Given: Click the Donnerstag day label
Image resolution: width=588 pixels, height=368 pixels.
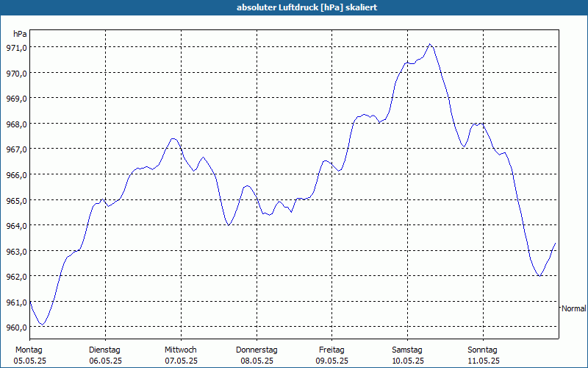Looking at the screenshot, I should click(x=257, y=350).
